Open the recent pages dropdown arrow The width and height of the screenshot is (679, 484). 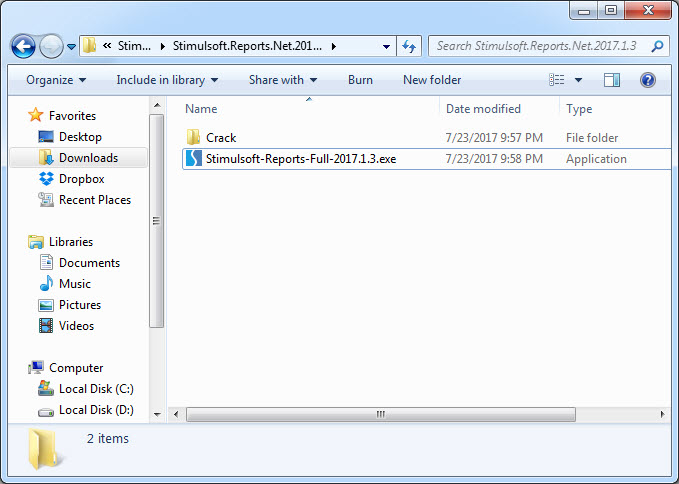(x=71, y=46)
